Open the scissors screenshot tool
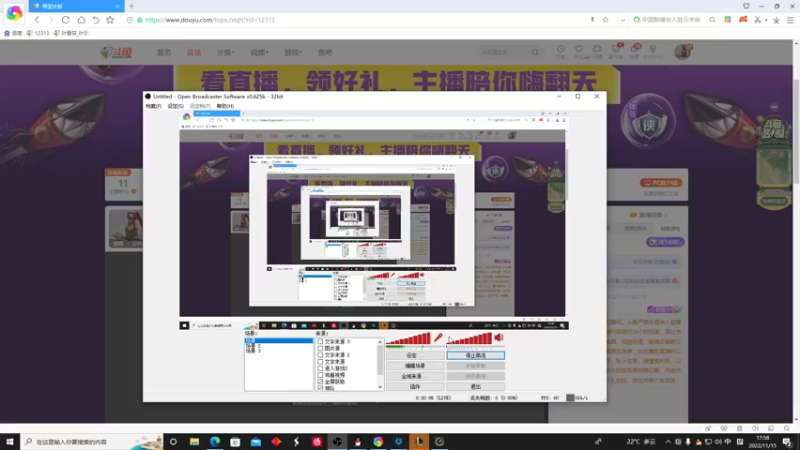Image resolution: width=800 pixels, height=450 pixels. point(758,20)
